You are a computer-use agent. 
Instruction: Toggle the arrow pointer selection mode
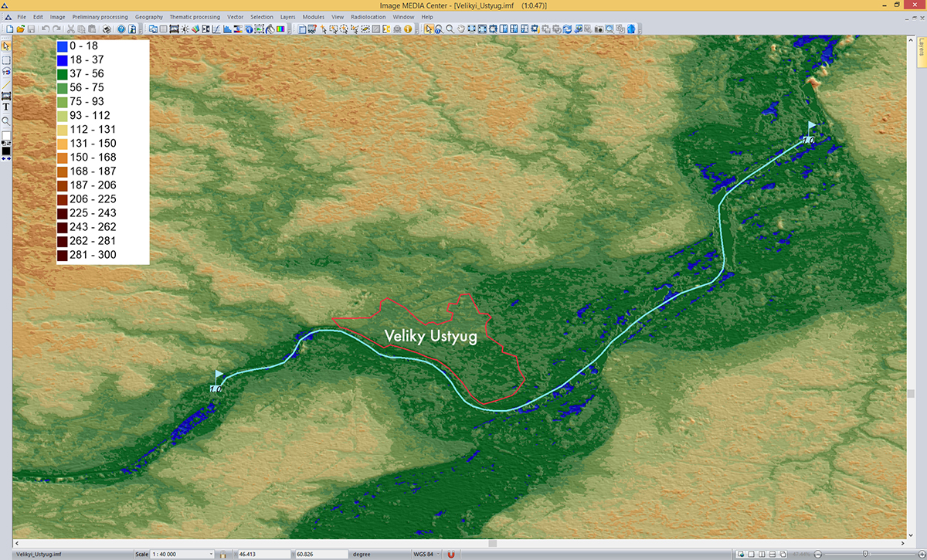430,29
